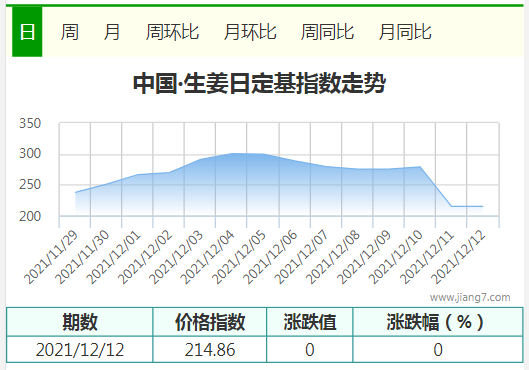Click the 2021/12/05 x-axis label
Image resolution: width=529 pixels, height=370 pixels.
tap(239, 257)
